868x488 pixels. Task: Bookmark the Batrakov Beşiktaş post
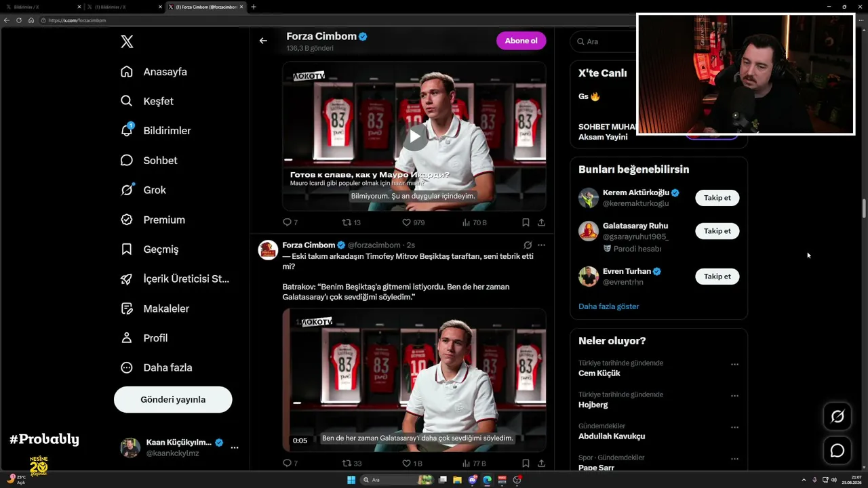(526, 464)
